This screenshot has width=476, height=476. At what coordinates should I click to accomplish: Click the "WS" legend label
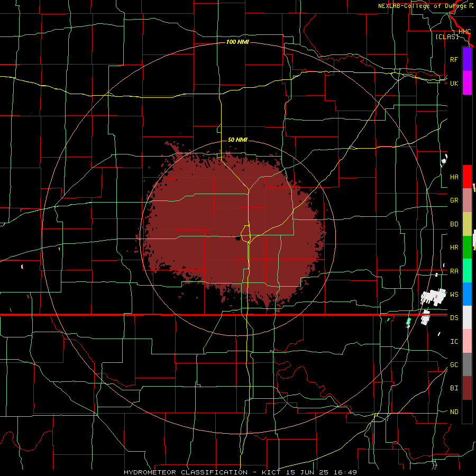tap(454, 295)
